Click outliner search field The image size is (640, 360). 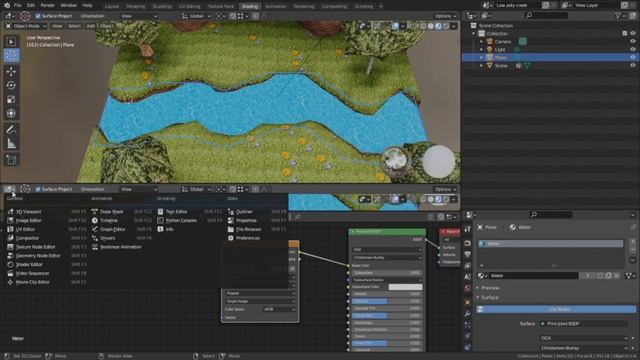point(547,16)
